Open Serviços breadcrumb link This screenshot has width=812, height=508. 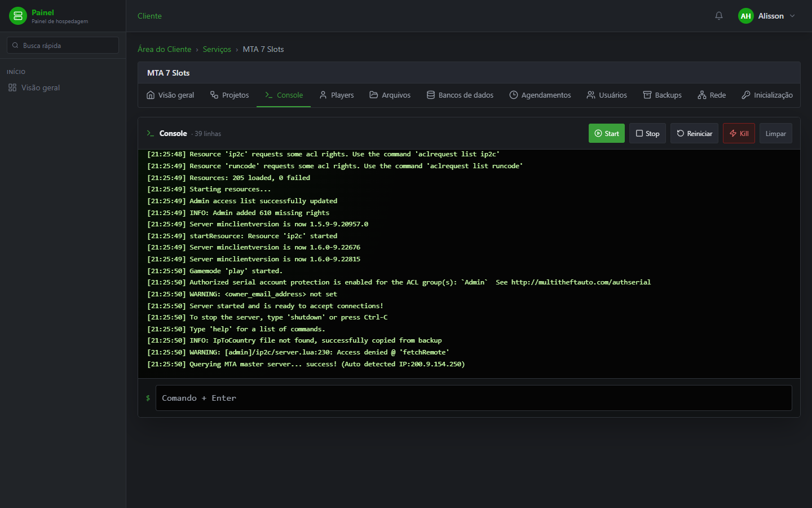tap(217, 49)
